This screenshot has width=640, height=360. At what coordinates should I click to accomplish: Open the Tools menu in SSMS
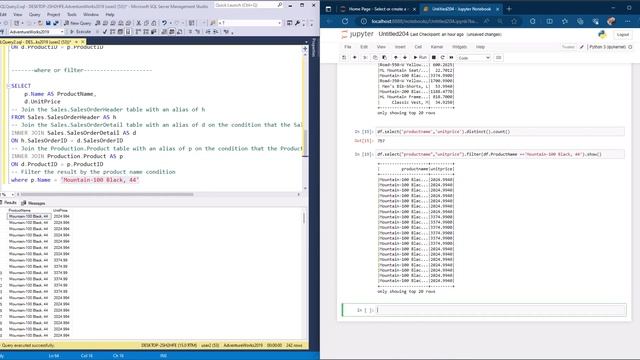[72, 15]
